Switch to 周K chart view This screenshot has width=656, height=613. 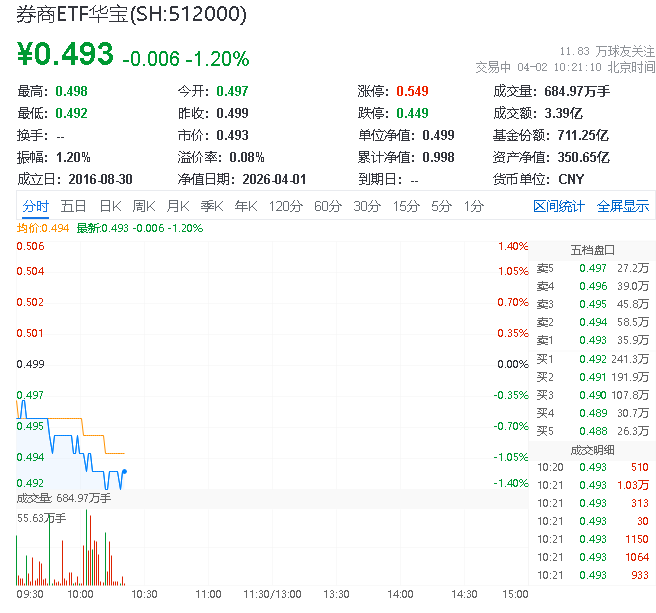pyautogui.click(x=144, y=206)
